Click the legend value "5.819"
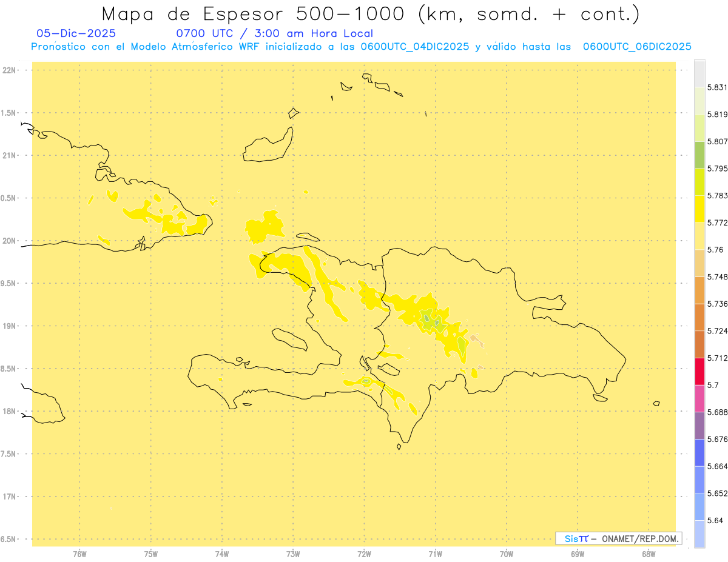 click(718, 114)
